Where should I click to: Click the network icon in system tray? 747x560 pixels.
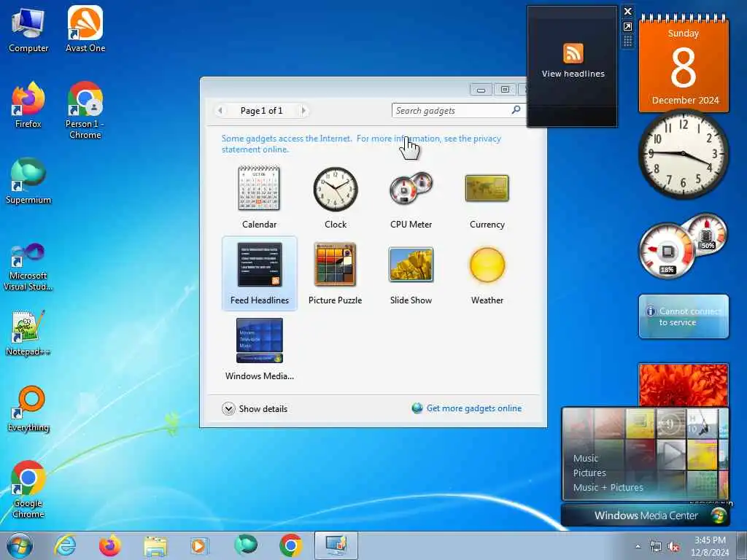tap(656, 547)
